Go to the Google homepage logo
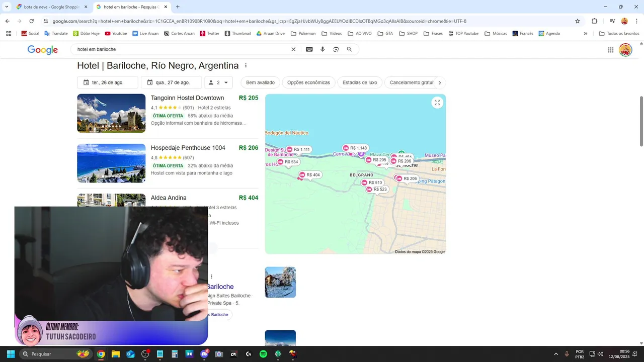The height and width of the screenshot is (362, 644). [42, 50]
